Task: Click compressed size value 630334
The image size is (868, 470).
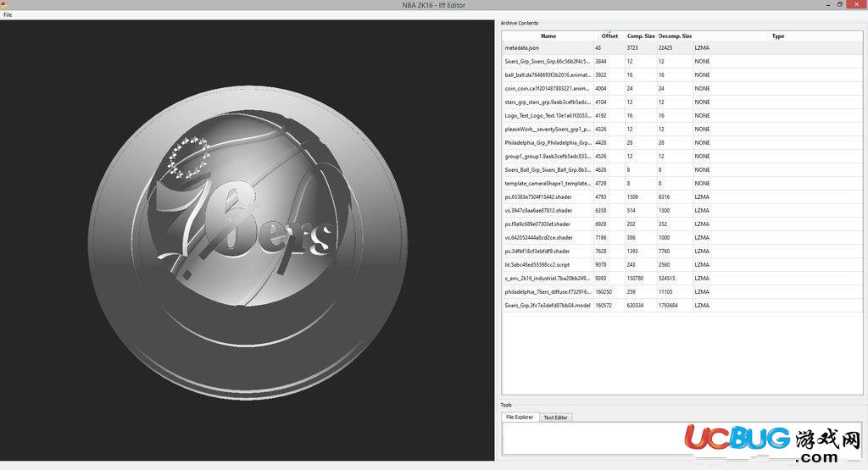Action: 636,305
